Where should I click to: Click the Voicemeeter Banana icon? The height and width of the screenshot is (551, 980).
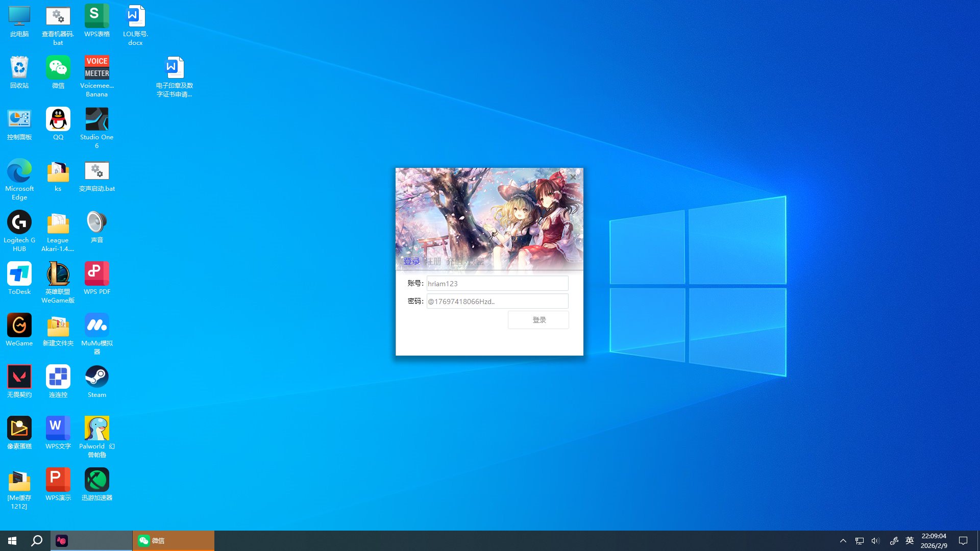tap(96, 68)
